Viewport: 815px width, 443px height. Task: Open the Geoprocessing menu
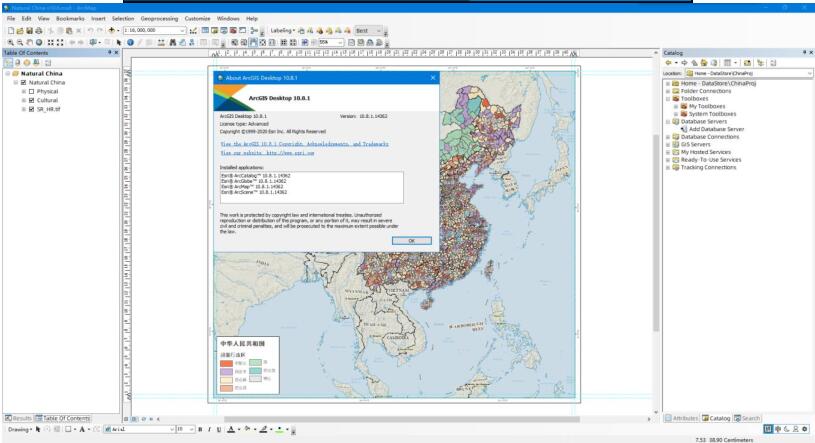159,18
